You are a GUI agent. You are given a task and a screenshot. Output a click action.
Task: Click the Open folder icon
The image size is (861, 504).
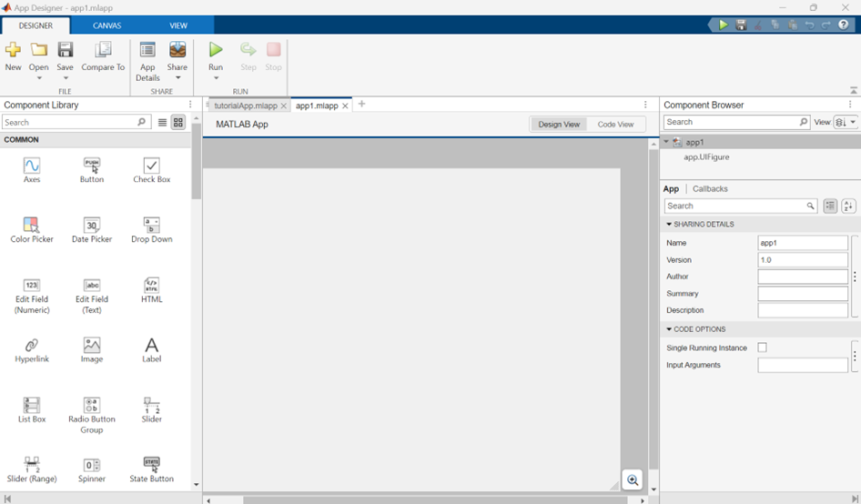tap(38, 50)
